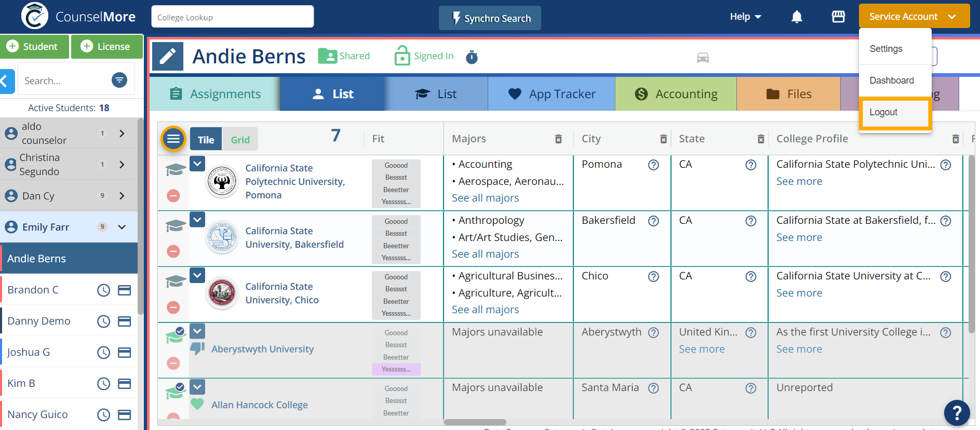
Task: Delete the Majors column
Action: tap(558, 139)
